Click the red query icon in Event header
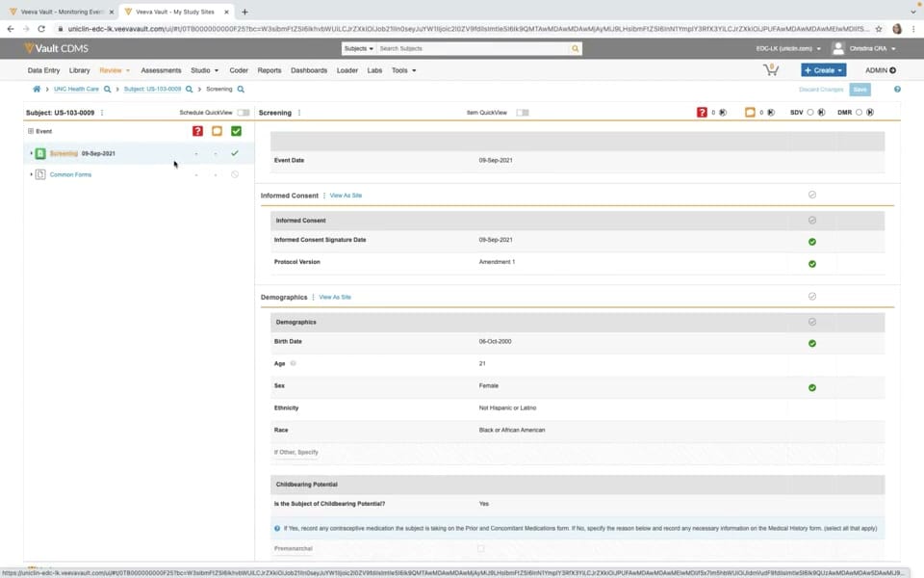 click(x=197, y=131)
